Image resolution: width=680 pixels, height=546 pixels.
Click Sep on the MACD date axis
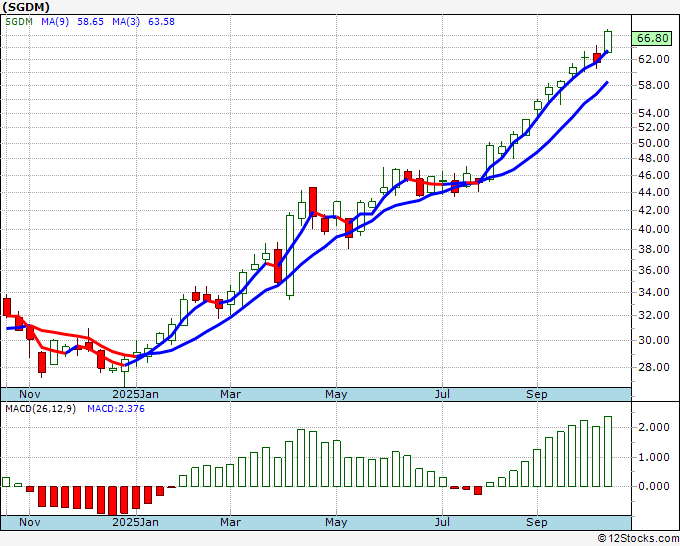(x=537, y=522)
